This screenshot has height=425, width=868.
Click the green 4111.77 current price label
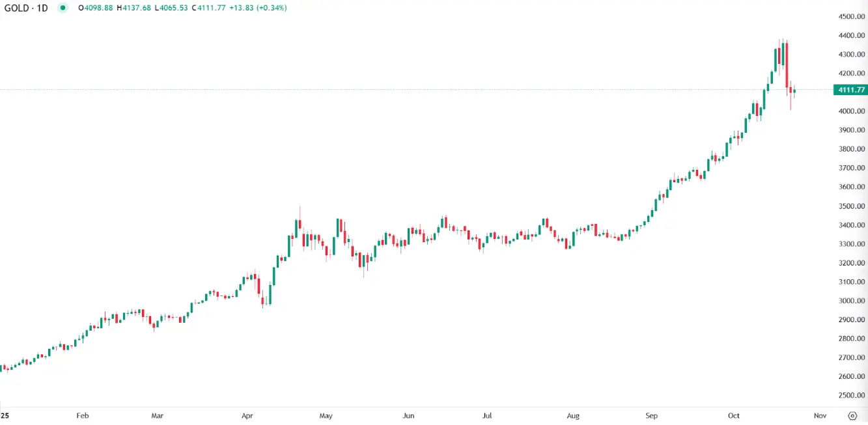click(x=851, y=90)
